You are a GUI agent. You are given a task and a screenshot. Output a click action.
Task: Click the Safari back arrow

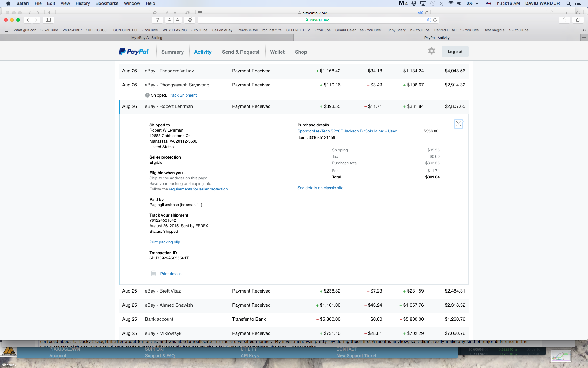click(28, 20)
